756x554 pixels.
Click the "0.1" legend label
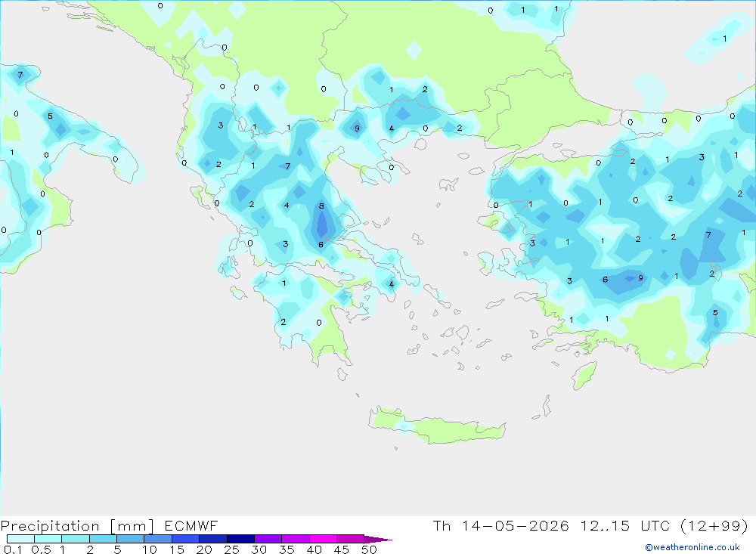(x=13, y=549)
